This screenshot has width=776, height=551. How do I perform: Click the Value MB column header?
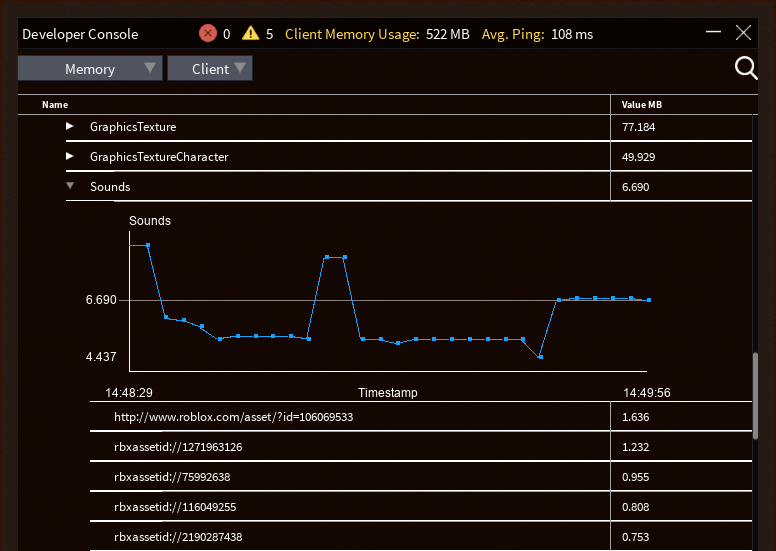(x=641, y=104)
